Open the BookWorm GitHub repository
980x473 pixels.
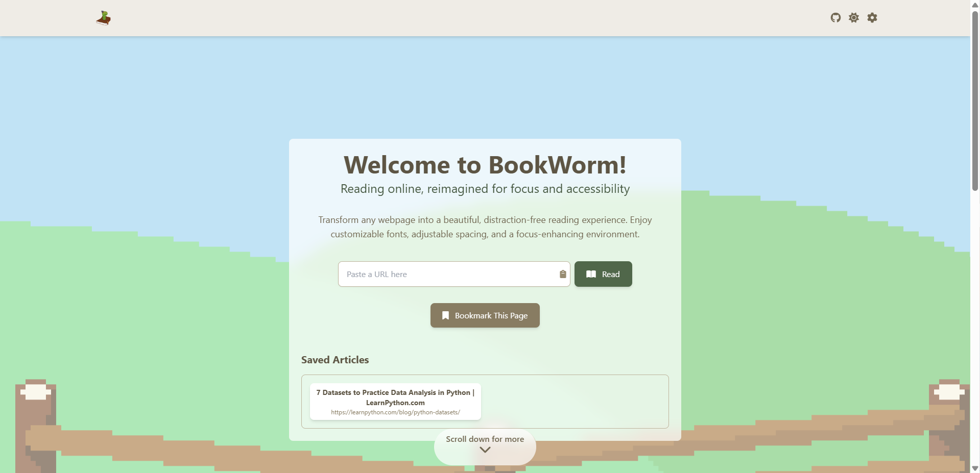836,17
